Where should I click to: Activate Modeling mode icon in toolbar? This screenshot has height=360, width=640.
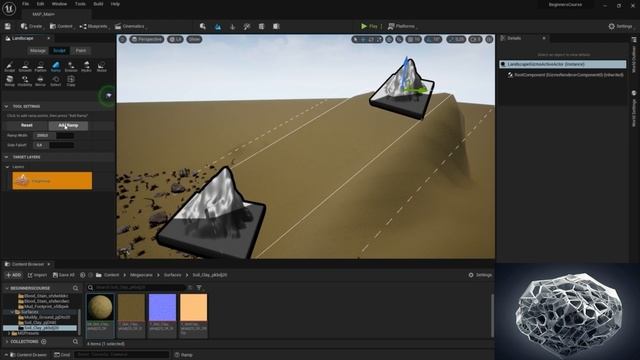[261, 26]
